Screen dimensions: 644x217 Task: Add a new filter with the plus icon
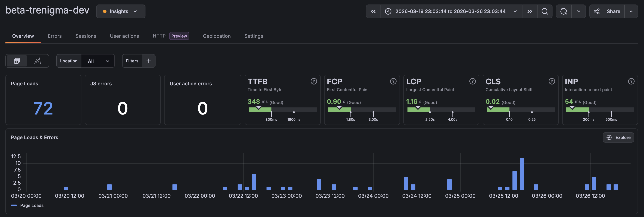click(148, 61)
